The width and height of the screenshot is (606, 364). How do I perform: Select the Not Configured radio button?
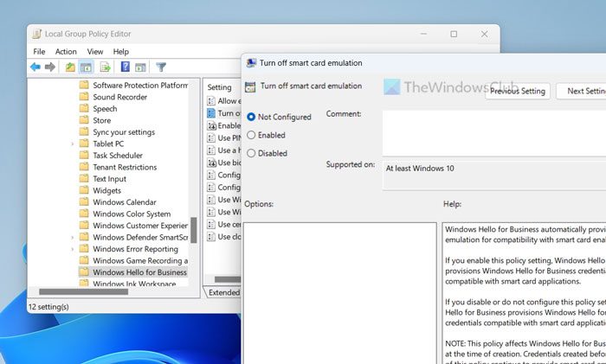[x=251, y=117]
